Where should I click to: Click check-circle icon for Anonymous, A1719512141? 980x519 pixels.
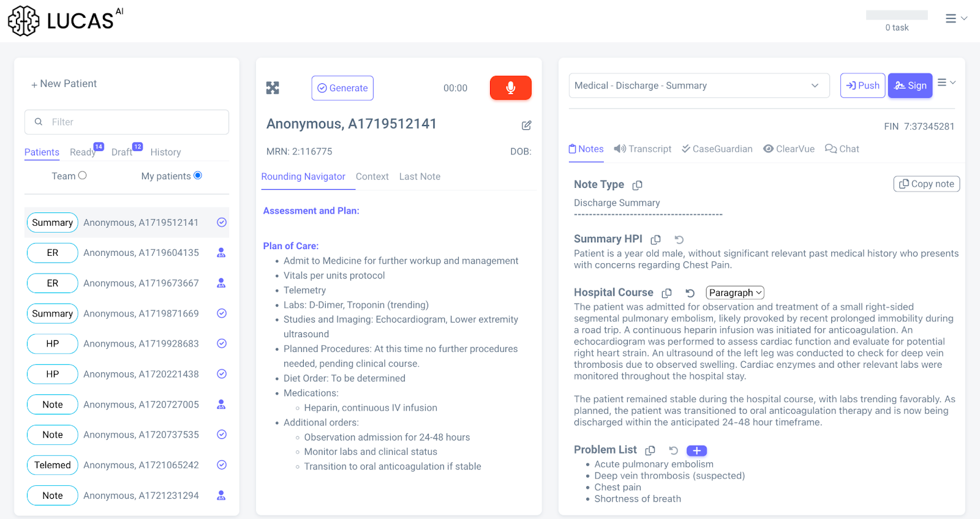(222, 222)
